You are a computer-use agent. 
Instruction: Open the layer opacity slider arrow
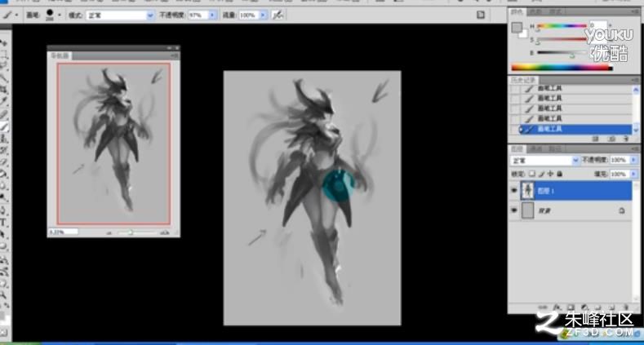pos(633,160)
